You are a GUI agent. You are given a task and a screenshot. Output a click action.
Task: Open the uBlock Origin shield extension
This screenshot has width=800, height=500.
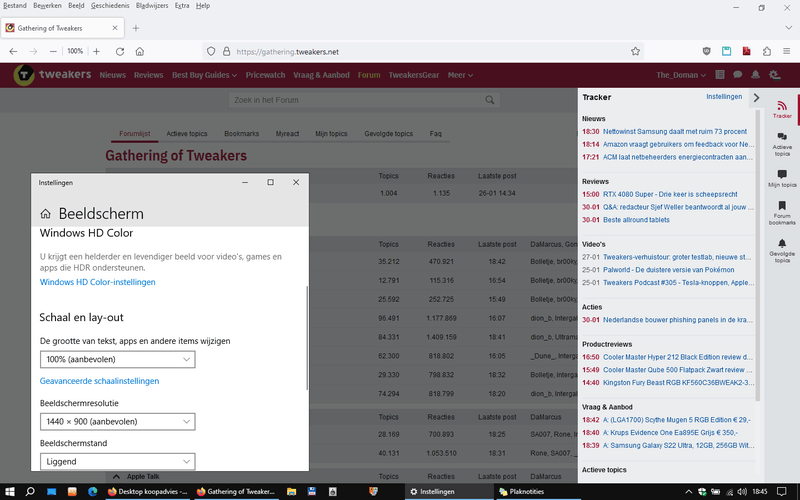click(x=707, y=52)
